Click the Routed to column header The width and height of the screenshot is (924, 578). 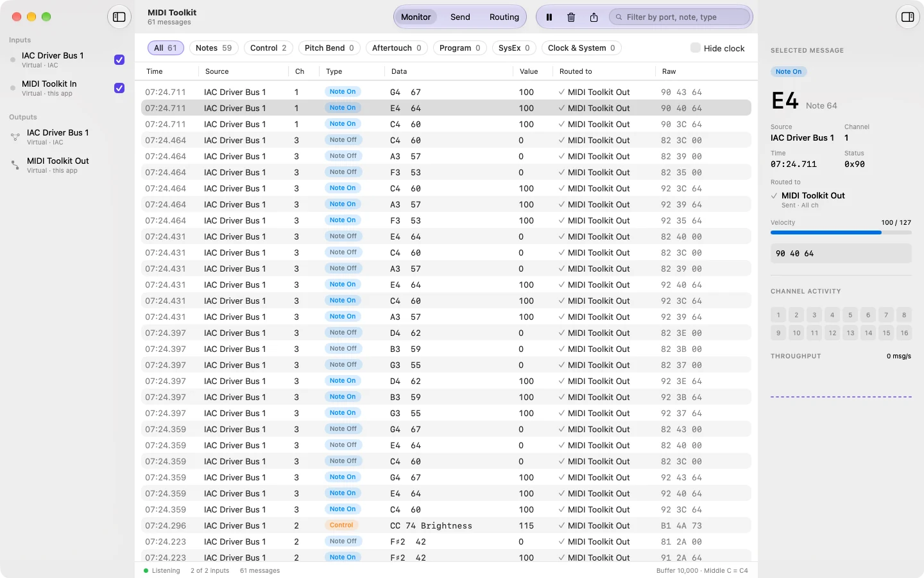[x=576, y=71]
